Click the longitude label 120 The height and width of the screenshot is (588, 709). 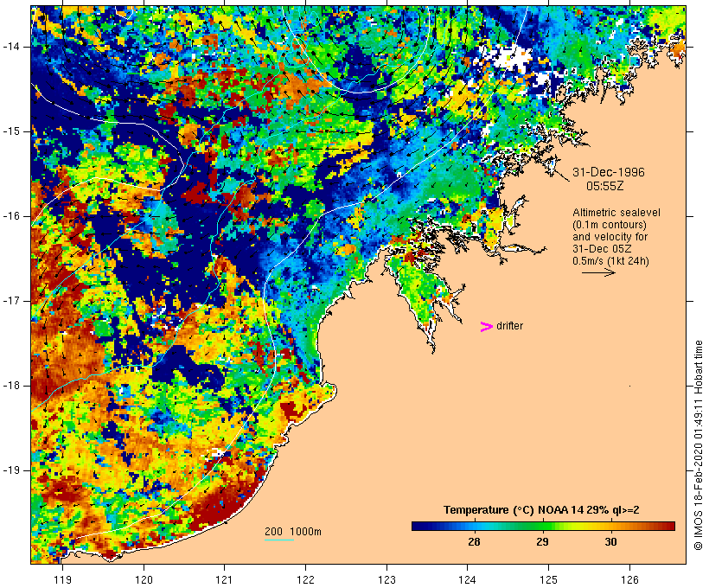pyautogui.click(x=144, y=579)
